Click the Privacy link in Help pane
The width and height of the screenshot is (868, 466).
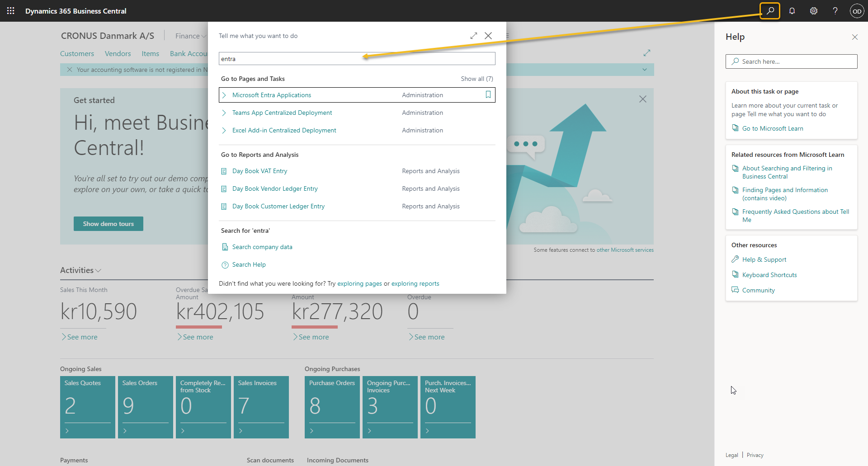point(755,455)
